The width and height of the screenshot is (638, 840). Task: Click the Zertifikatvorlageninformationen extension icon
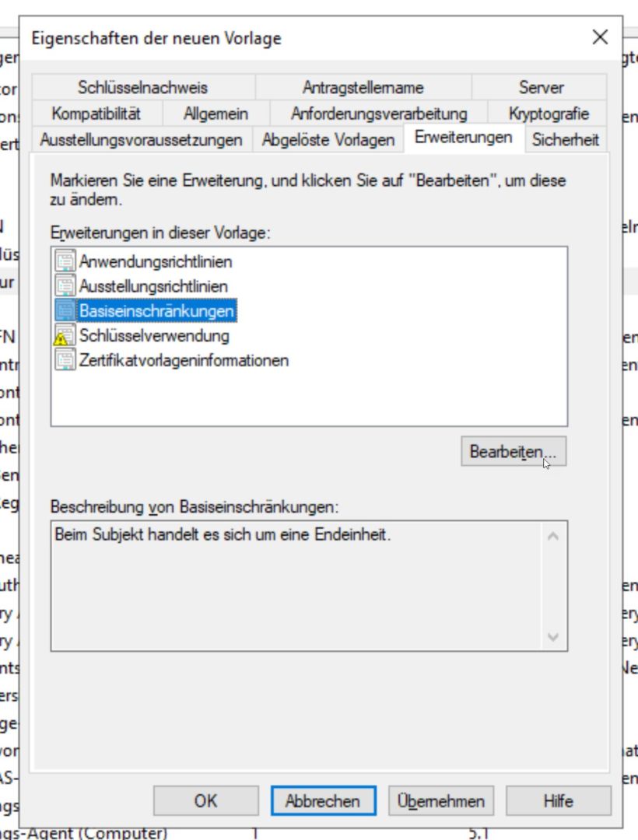(65, 360)
